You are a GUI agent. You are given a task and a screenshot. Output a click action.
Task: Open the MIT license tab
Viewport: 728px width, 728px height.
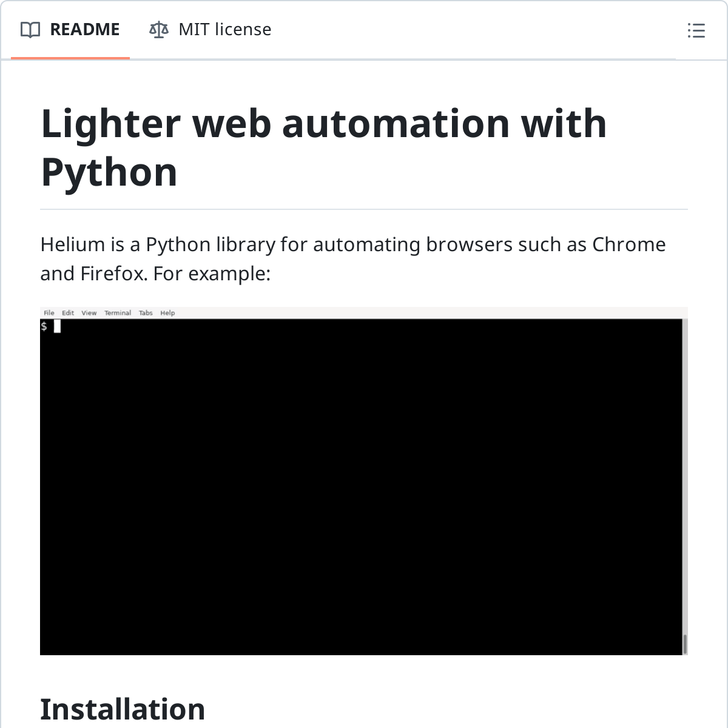224,30
